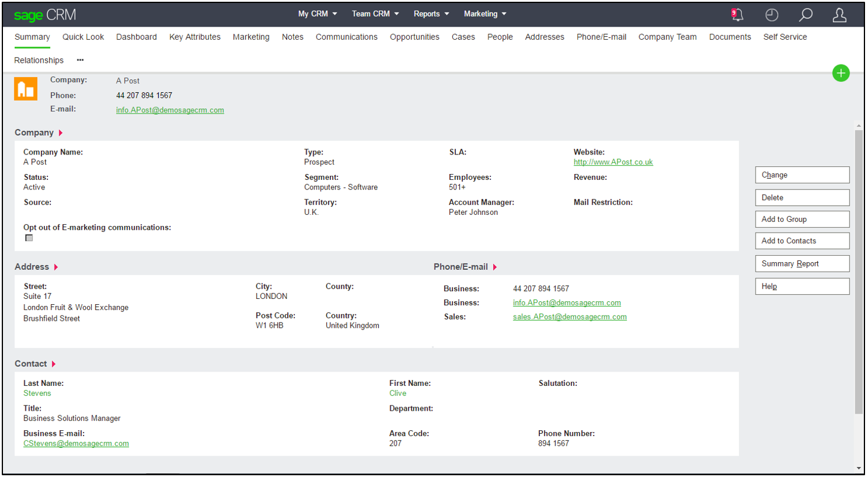Image resolution: width=868 pixels, height=477 pixels.
Task: Click the Add to Contacts button
Action: (802, 241)
